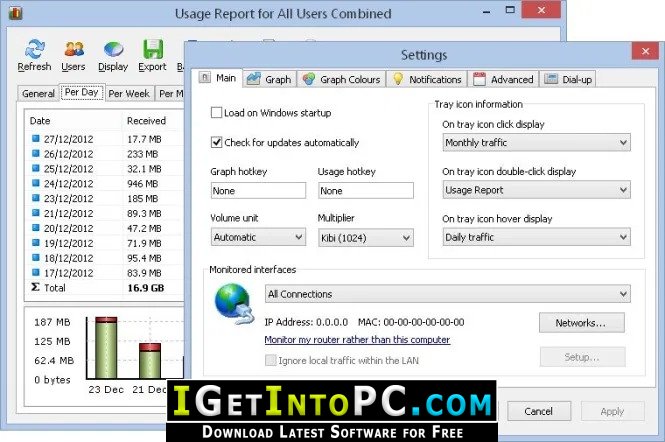Open the Dial-up settings tab
The image size is (665, 442).
tap(568, 79)
